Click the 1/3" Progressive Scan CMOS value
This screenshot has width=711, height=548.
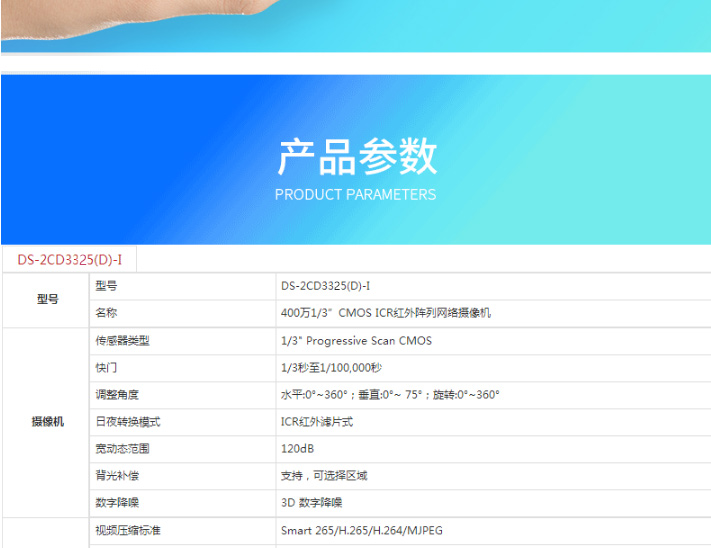point(356,340)
